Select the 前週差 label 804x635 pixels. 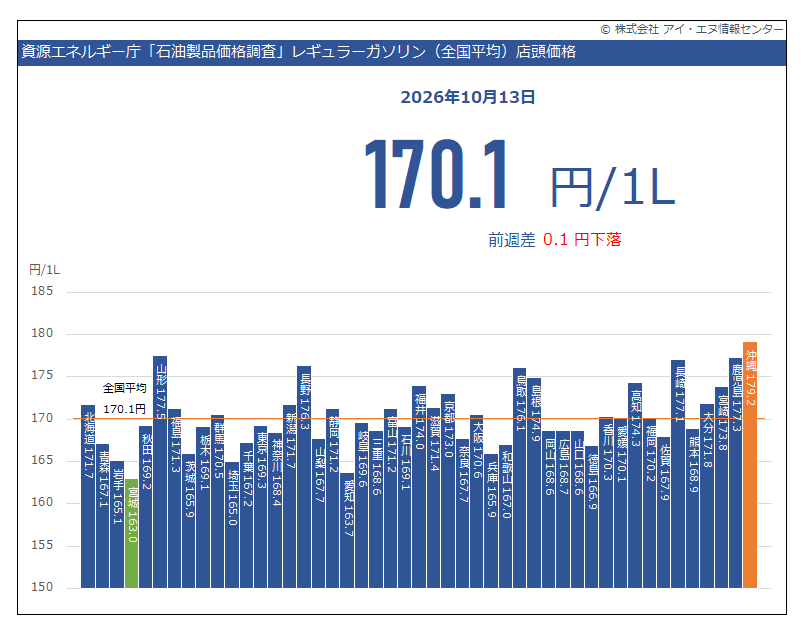point(511,240)
